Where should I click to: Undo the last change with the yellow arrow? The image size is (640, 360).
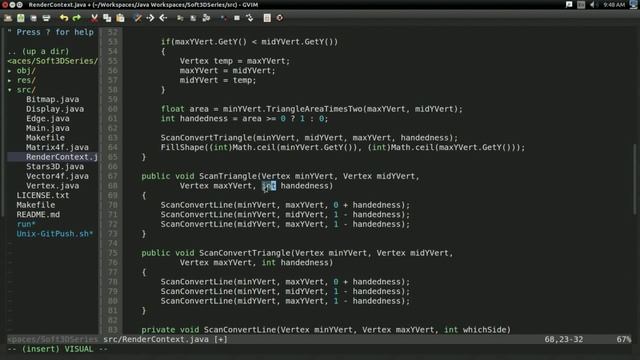[x=64, y=18]
